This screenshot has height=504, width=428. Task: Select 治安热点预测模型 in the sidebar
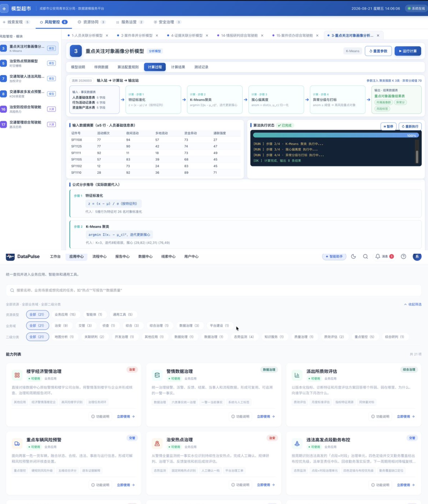(29, 63)
